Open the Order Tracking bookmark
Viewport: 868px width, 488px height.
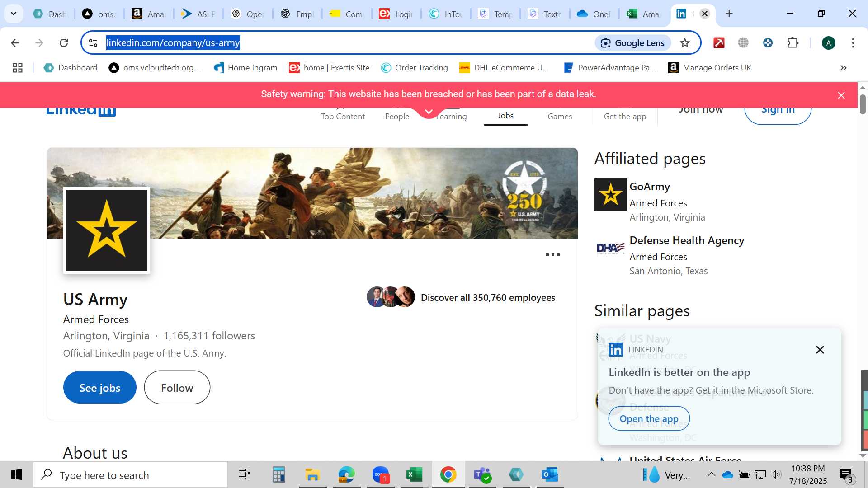[x=414, y=68]
